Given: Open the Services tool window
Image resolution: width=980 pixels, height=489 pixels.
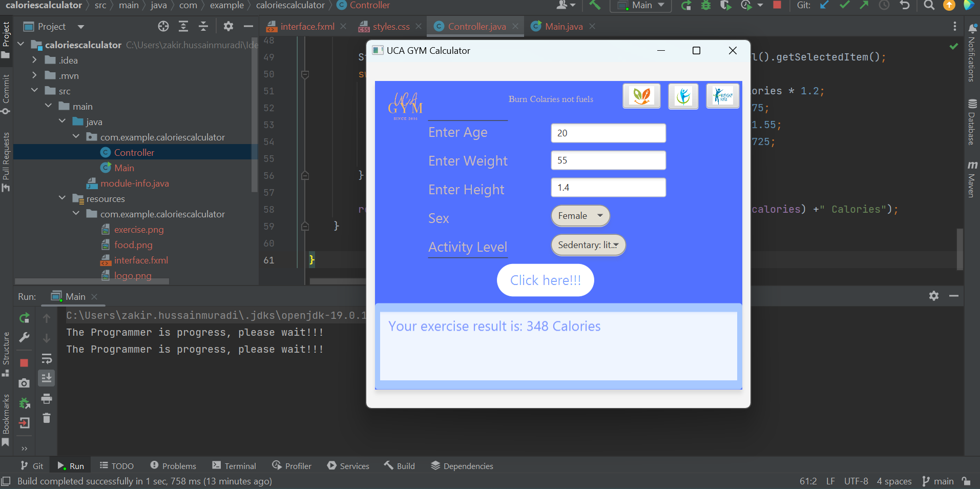Looking at the screenshot, I should [x=348, y=466].
